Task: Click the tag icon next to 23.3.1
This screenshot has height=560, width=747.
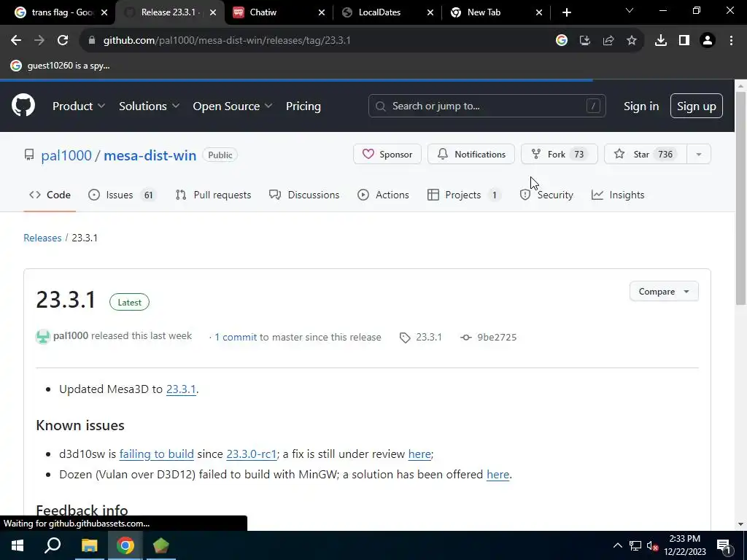Action: pos(405,338)
